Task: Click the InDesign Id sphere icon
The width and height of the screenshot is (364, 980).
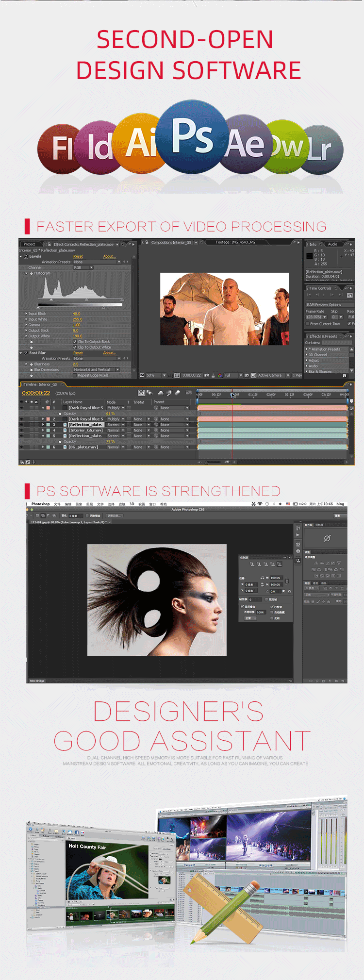Action: [x=97, y=147]
